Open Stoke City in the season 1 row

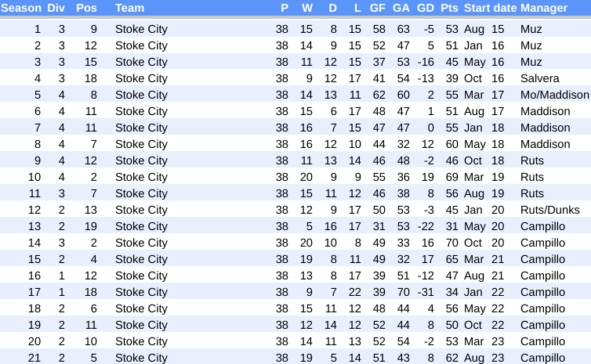point(141,29)
